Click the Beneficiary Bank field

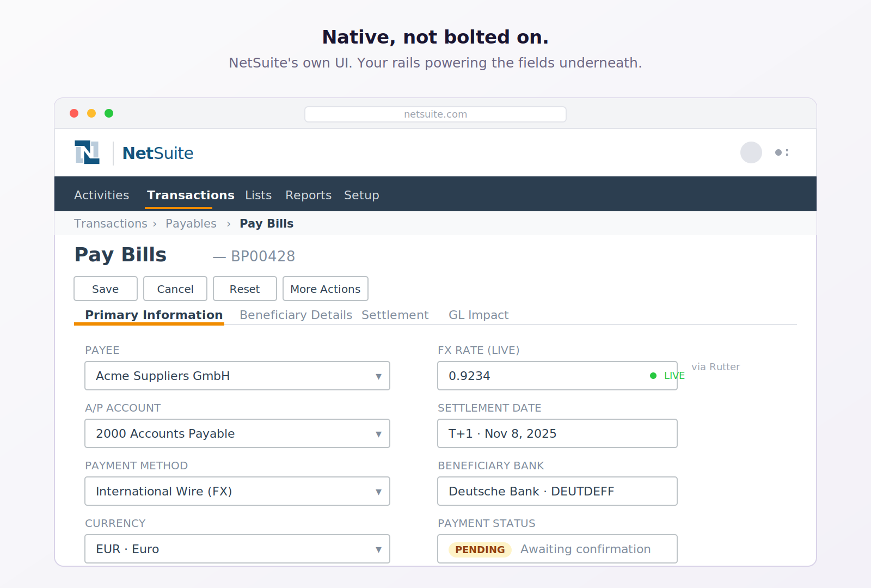[x=557, y=491]
